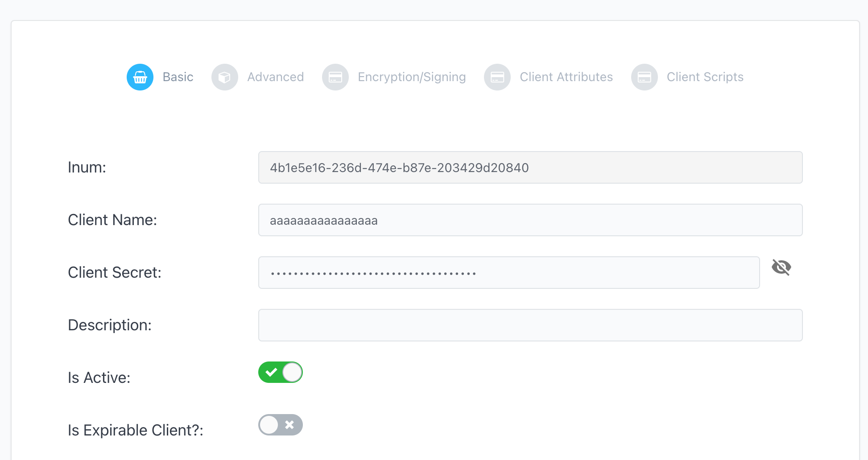Open the Client Scripts tab
The width and height of the screenshot is (868, 460).
pyautogui.click(x=705, y=77)
